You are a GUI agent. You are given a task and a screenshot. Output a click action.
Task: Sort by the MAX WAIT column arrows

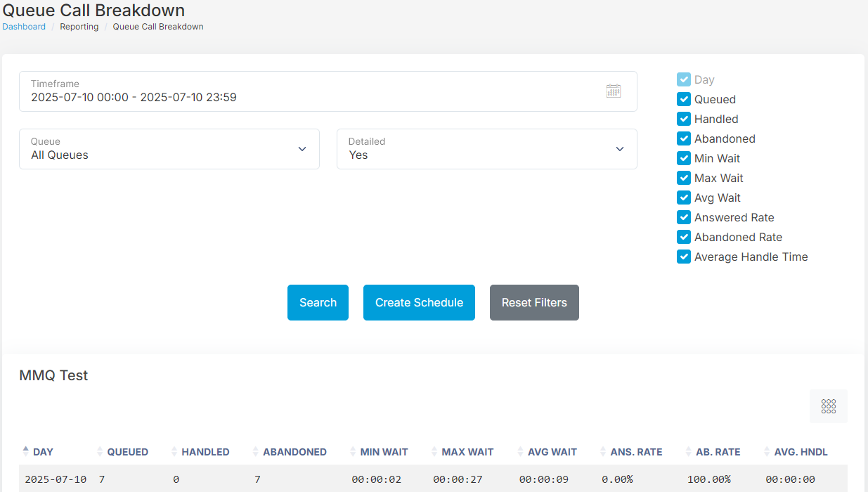(x=434, y=452)
